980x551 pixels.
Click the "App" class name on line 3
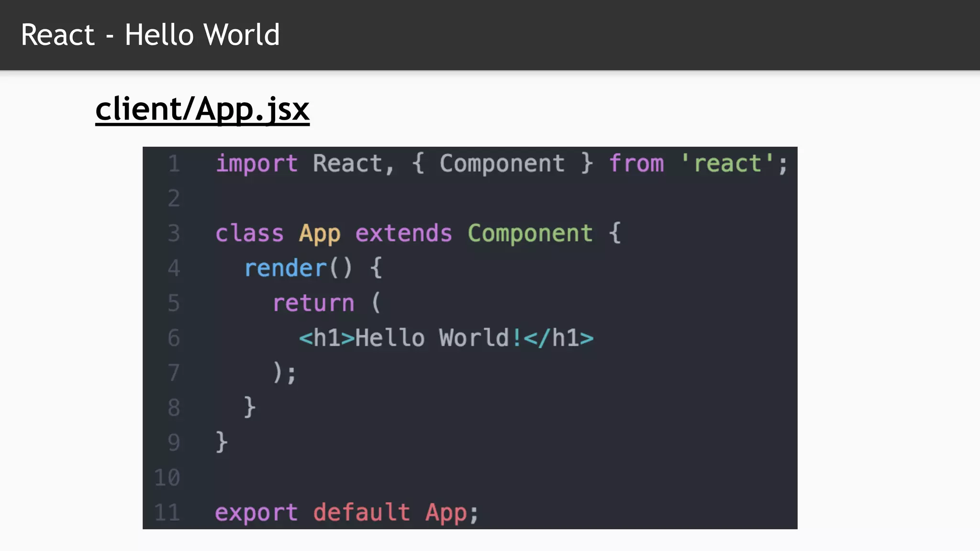[x=320, y=234]
